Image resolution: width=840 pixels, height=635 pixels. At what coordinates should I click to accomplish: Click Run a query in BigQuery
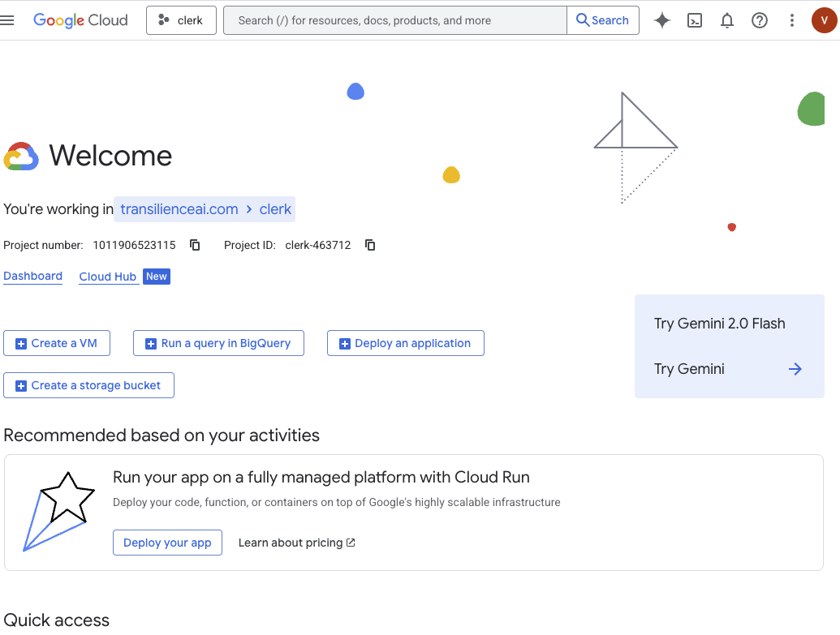pos(218,343)
